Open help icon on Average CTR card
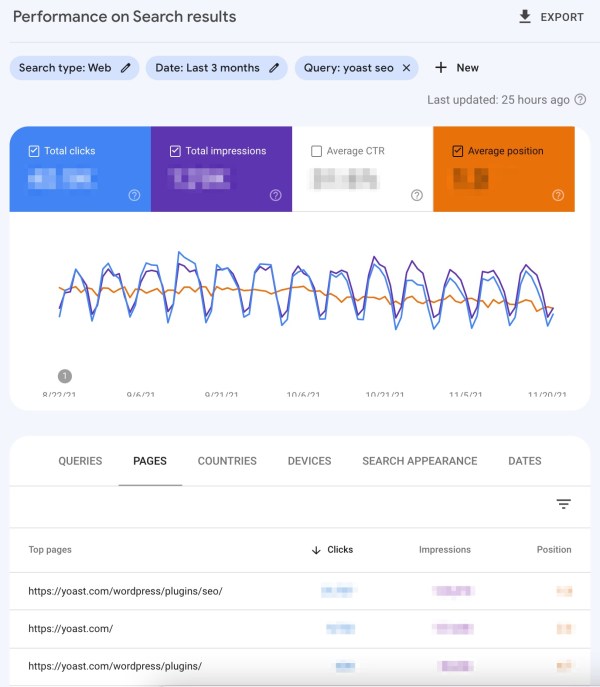The width and height of the screenshot is (600, 687). point(417,195)
